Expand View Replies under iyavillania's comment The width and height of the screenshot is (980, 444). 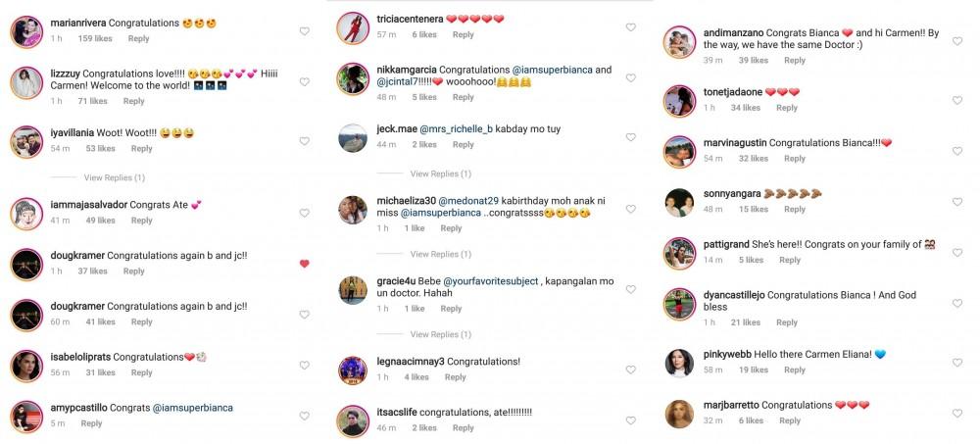point(115,177)
